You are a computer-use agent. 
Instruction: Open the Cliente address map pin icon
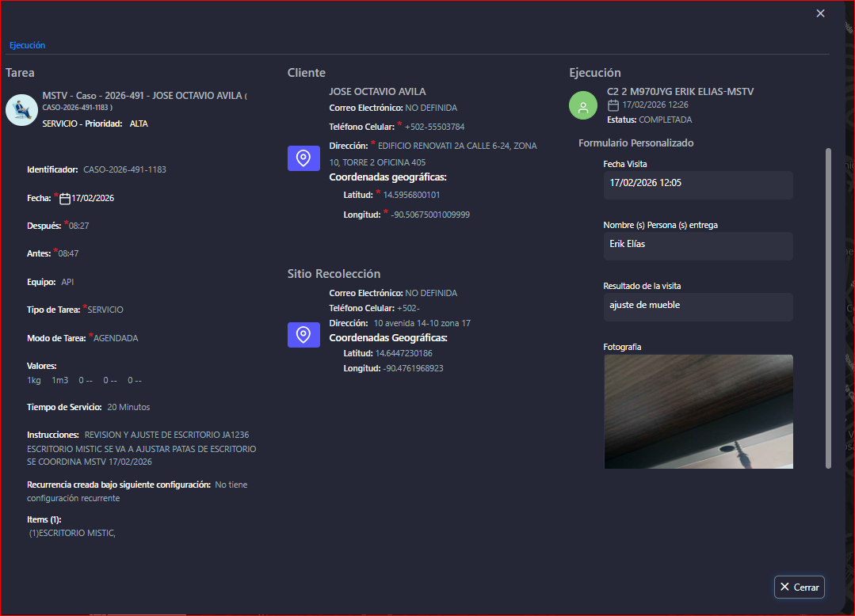coord(303,158)
